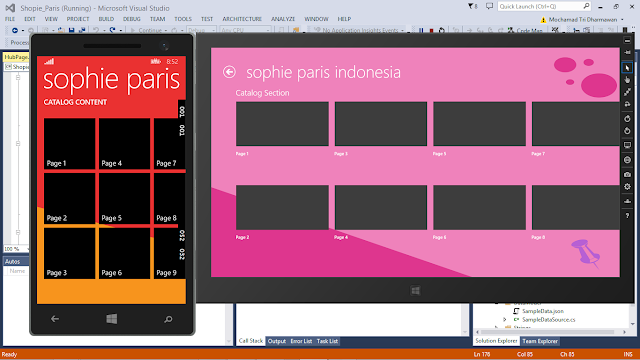Click Navigate Backward in Visual Studio toolbar
The image size is (640, 360).
15,30
